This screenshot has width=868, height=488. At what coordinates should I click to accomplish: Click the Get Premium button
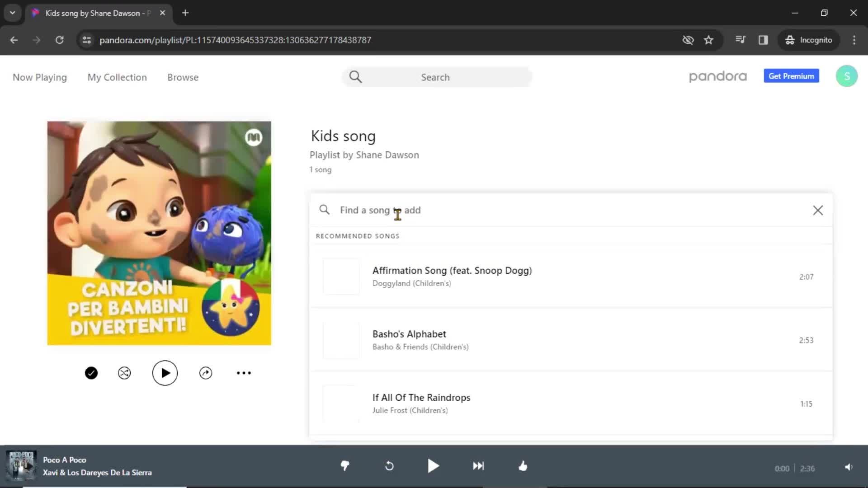coord(792,76)
